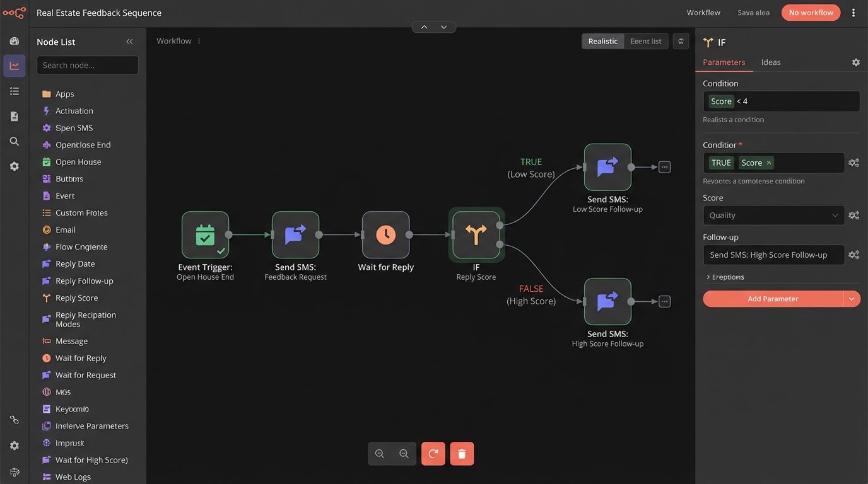Image resolution: width=868 pixels, height=484 pixels.
Task: Collapse the Node List panel
Action: [129, 42]
